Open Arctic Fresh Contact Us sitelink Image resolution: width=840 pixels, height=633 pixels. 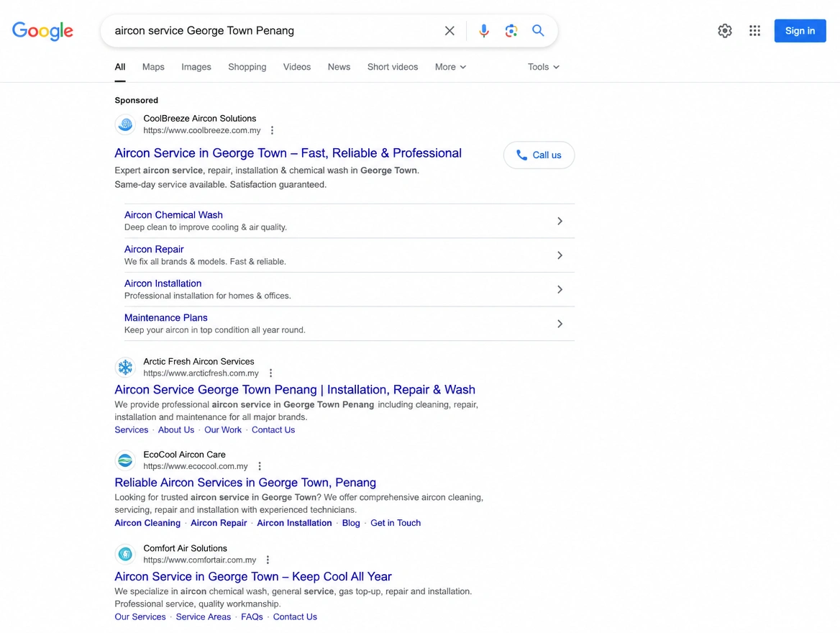[273, 430]
